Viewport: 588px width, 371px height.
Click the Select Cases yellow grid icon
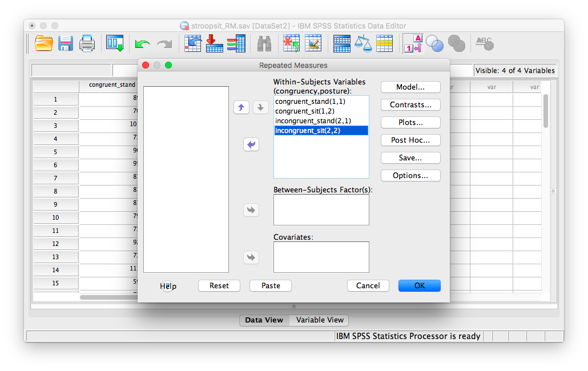point(384,44)
